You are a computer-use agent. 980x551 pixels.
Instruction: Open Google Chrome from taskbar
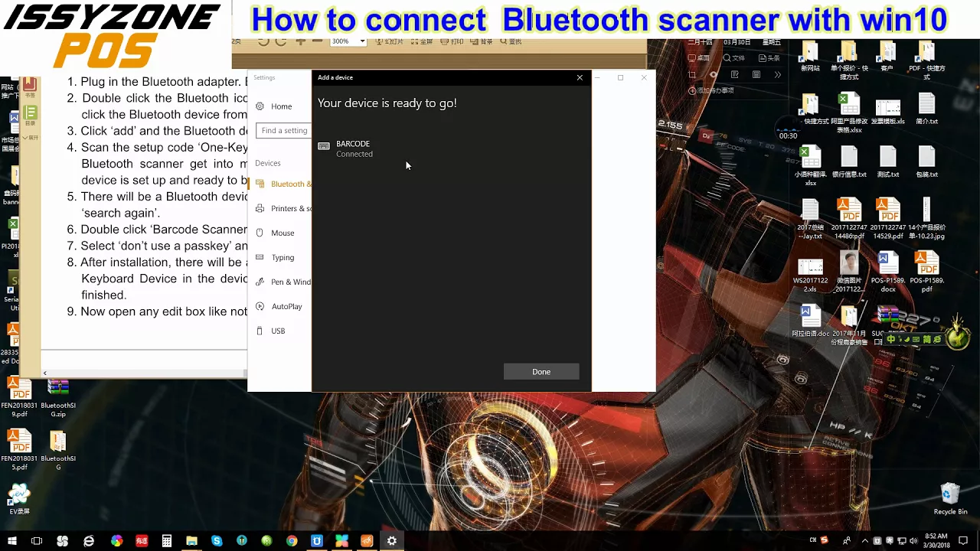click(292, 541)
